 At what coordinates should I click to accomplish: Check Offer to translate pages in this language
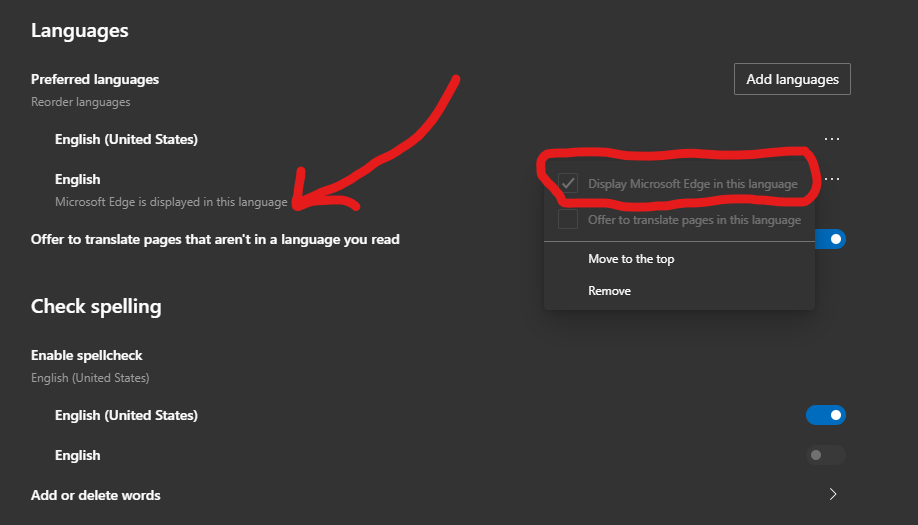click(x=568, y=219)
